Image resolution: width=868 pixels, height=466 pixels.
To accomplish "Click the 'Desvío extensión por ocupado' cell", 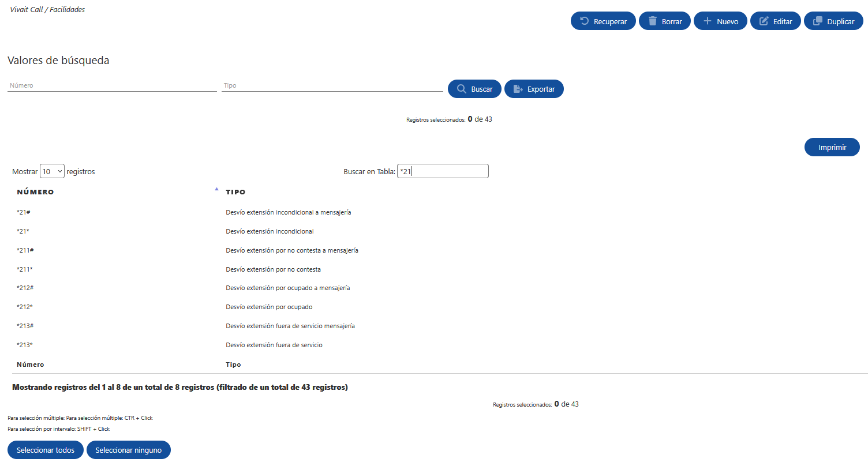I will 269,307.
